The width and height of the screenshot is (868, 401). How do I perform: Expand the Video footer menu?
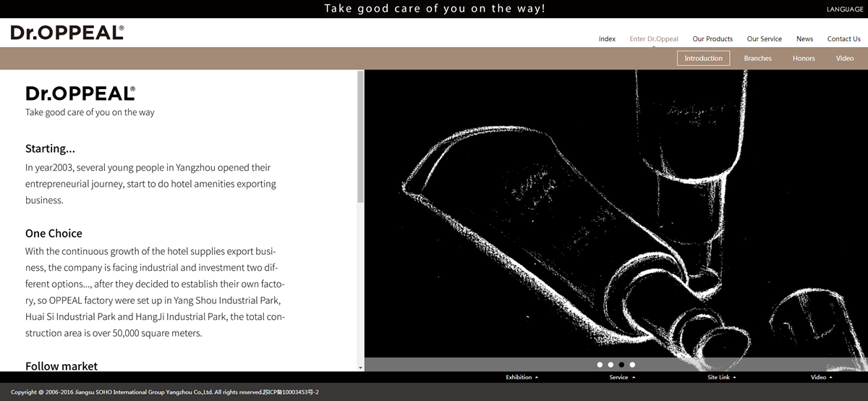[821, 377]
